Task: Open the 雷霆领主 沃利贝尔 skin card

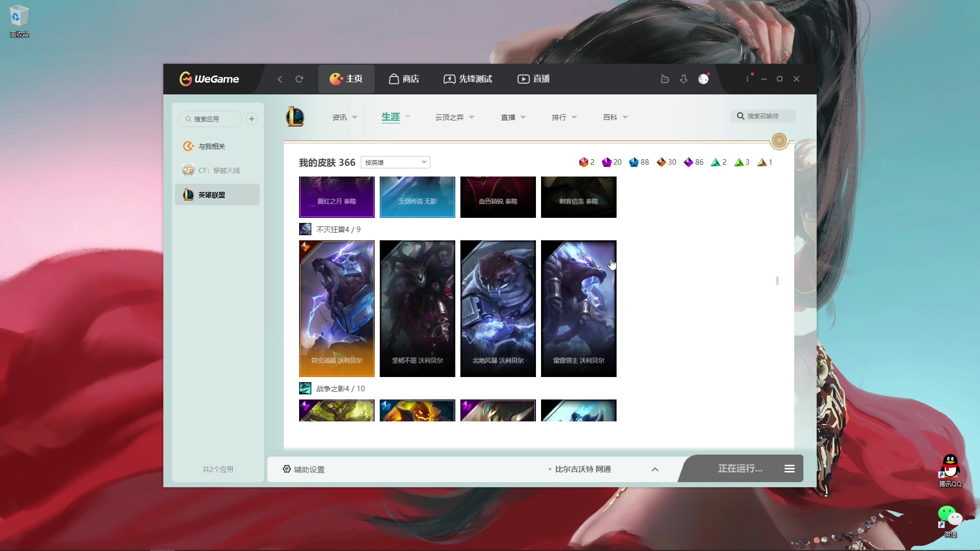Action: point(579,309)
